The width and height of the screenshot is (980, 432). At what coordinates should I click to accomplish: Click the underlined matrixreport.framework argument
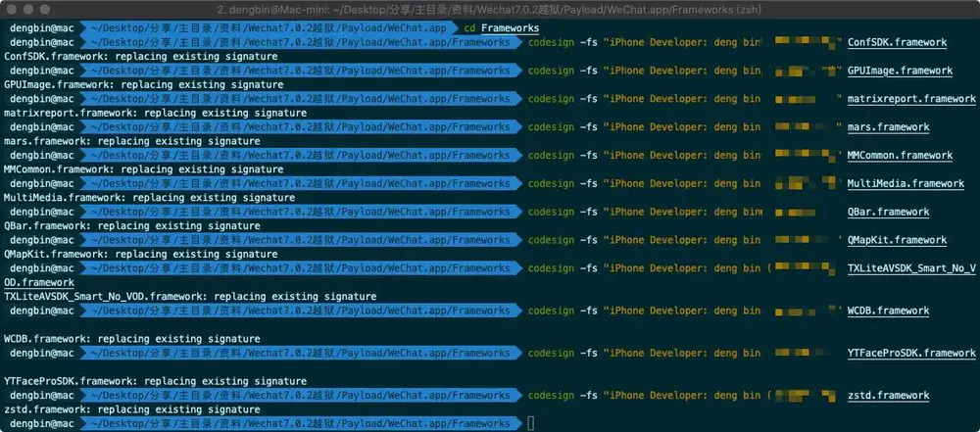pos(911,99)
